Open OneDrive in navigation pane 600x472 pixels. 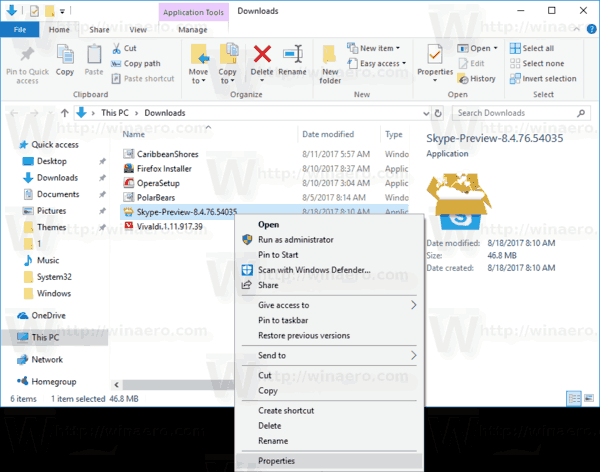coord(48,315)
